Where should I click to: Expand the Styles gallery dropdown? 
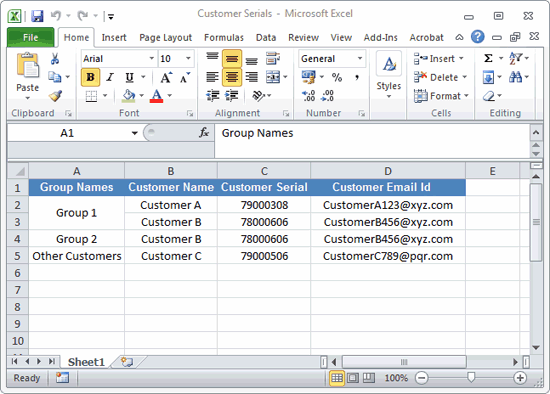(x=389, y=96)
